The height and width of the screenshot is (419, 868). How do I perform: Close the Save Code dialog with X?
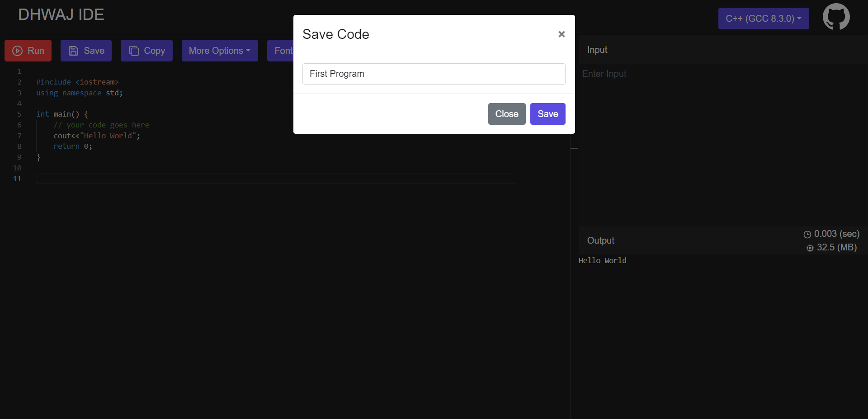click(x=561, y=34)
